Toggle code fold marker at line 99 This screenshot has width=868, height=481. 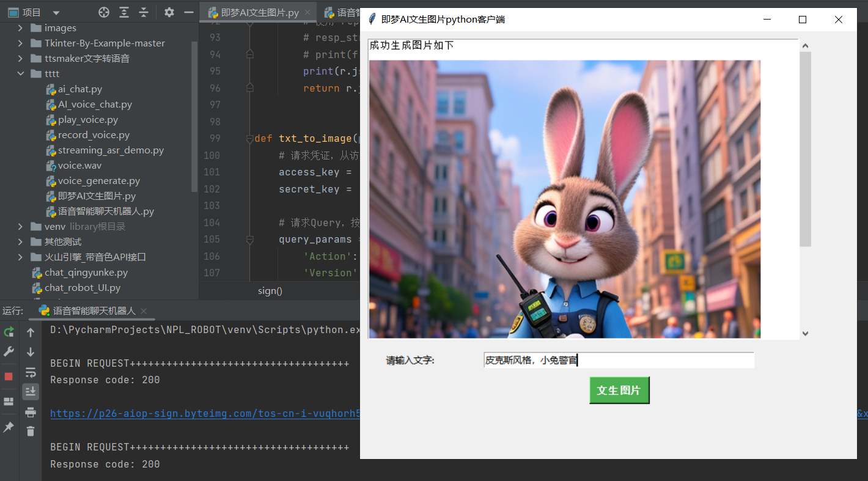(x=249, y=139)
